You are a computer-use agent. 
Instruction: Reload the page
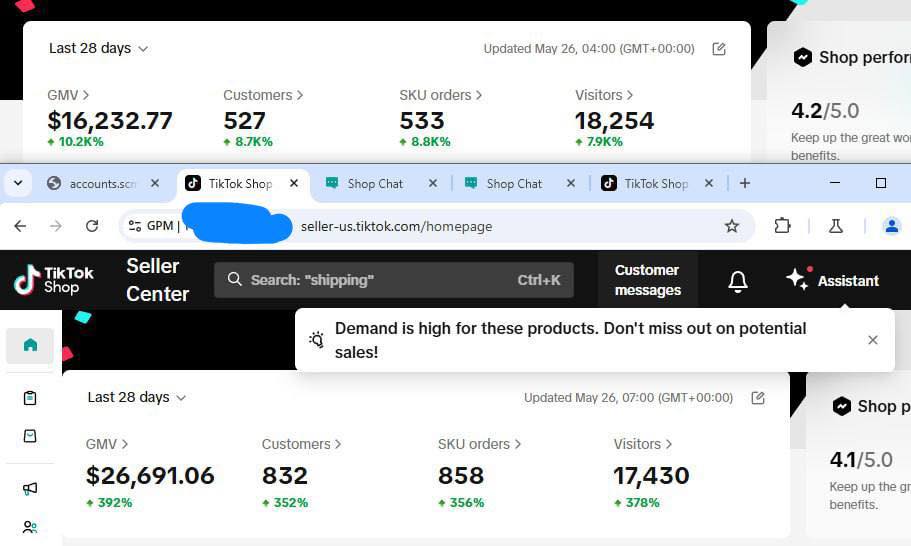[x=92, y=226]
